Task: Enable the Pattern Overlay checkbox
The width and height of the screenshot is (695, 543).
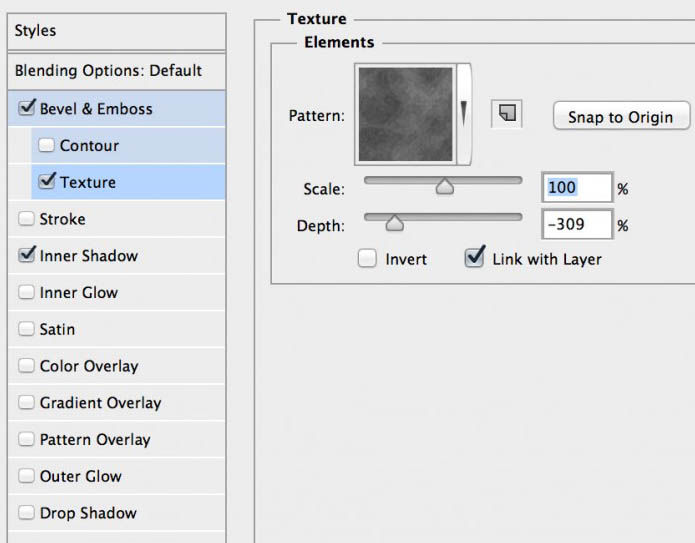Action: tap(26, 439)
